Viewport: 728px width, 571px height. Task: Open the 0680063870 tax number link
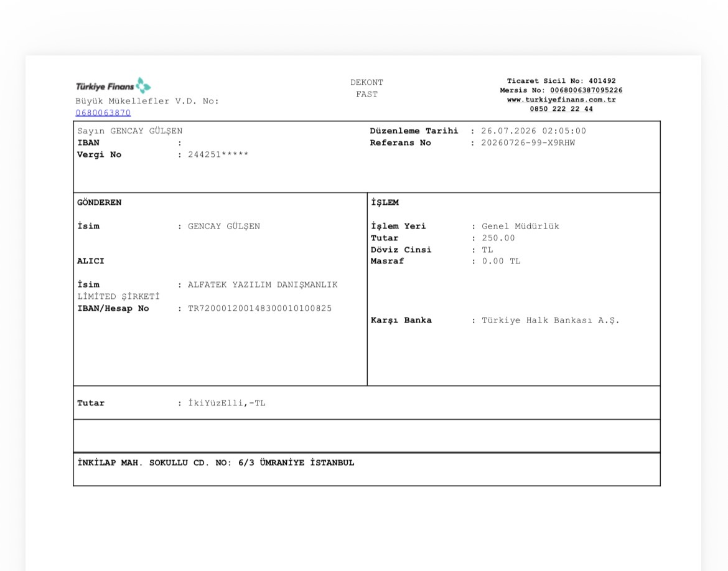coord(103,113)
